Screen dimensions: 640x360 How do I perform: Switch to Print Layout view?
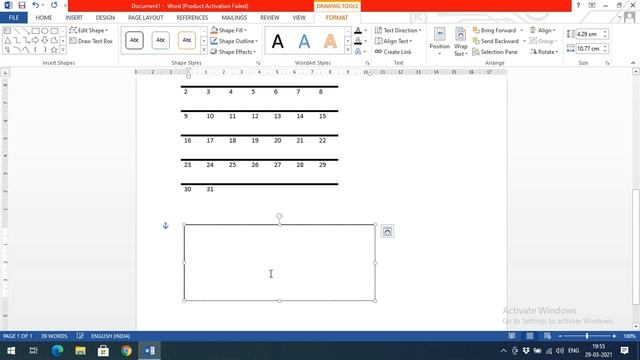tap(529, 336)
